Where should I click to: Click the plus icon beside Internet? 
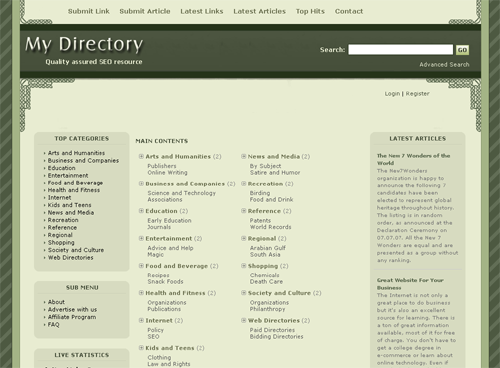[x=141, y=320]
